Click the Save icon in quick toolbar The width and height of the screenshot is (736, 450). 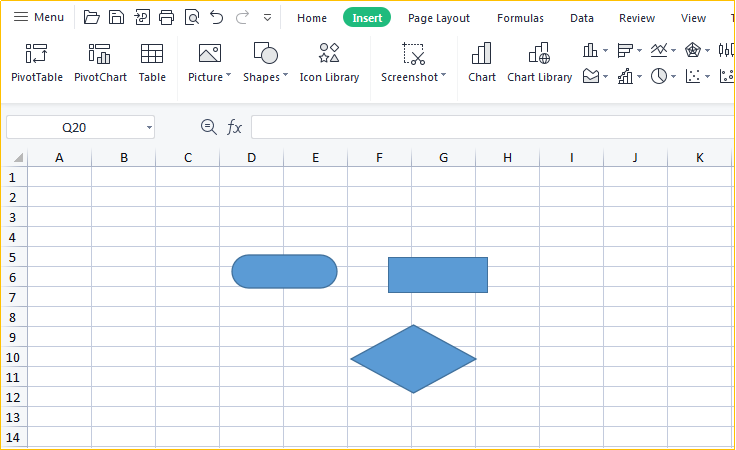tap(116, 18)
